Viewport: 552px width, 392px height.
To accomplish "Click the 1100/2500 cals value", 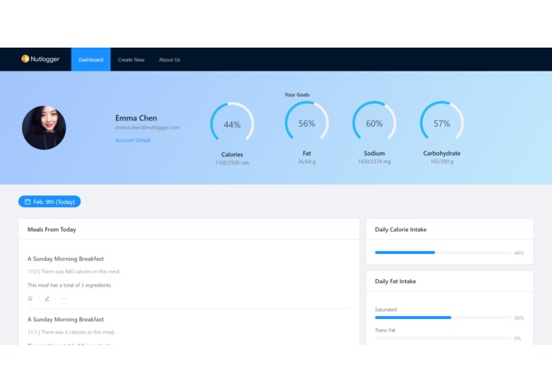I will (232, 163).
